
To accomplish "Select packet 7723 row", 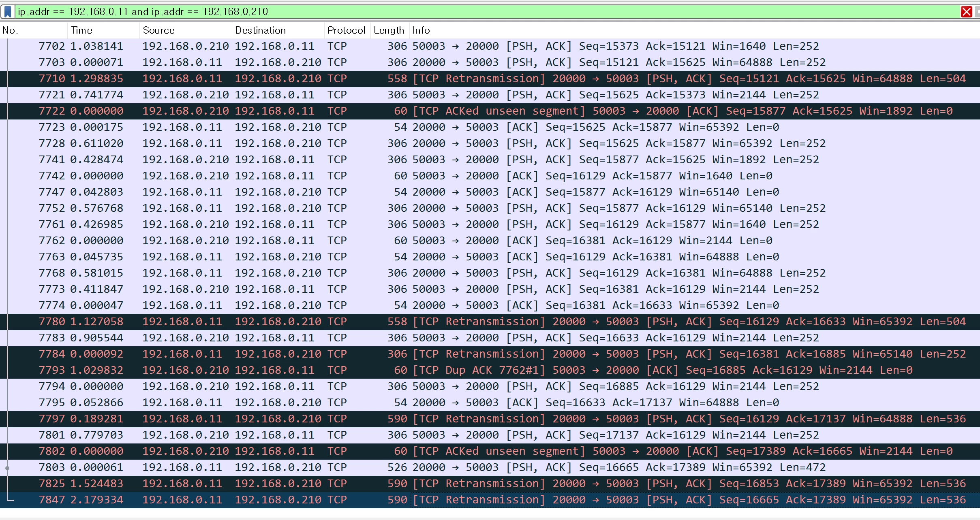I will (x=490, y=127).
